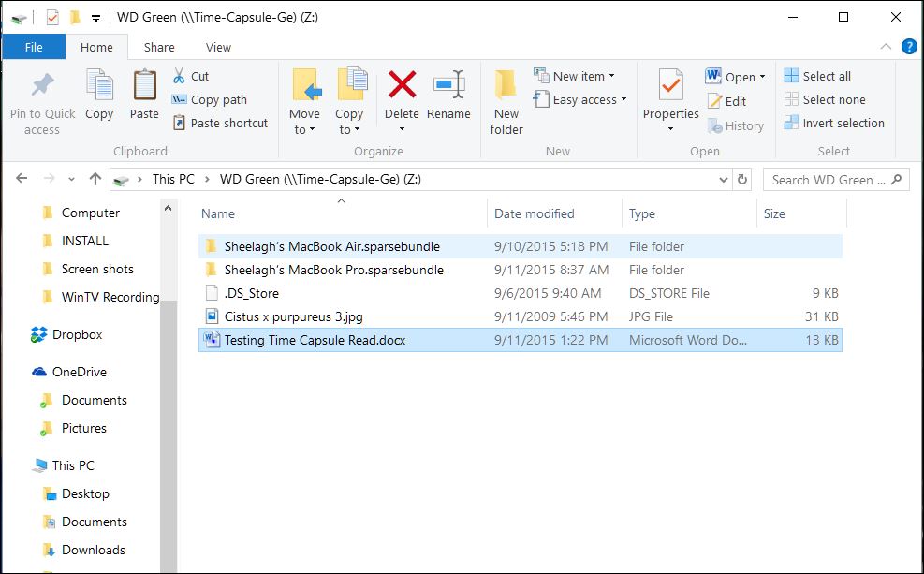Collapse the ribbon with chevron
This screenshot has height=574, width=924.
pos(886,47)
